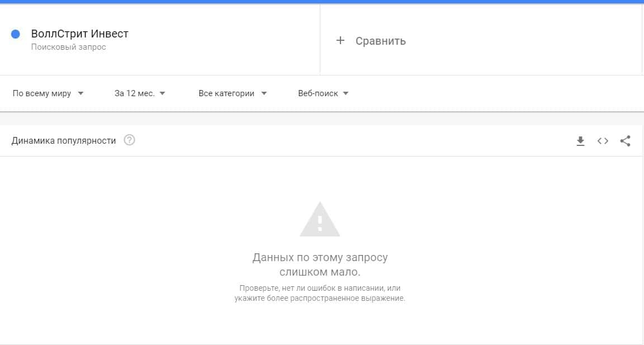Download the Динамика популярности data as CSV
This screenshot has height=345, width=644.
pyautogui.click(x=580, y=141)
